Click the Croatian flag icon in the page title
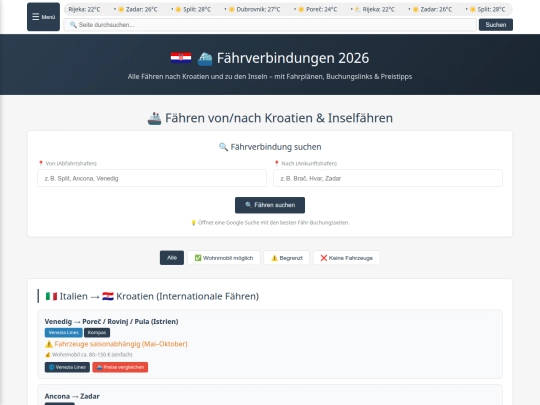Image resolution: width=540 pixels, height=405 pixels. click(181, 58)
